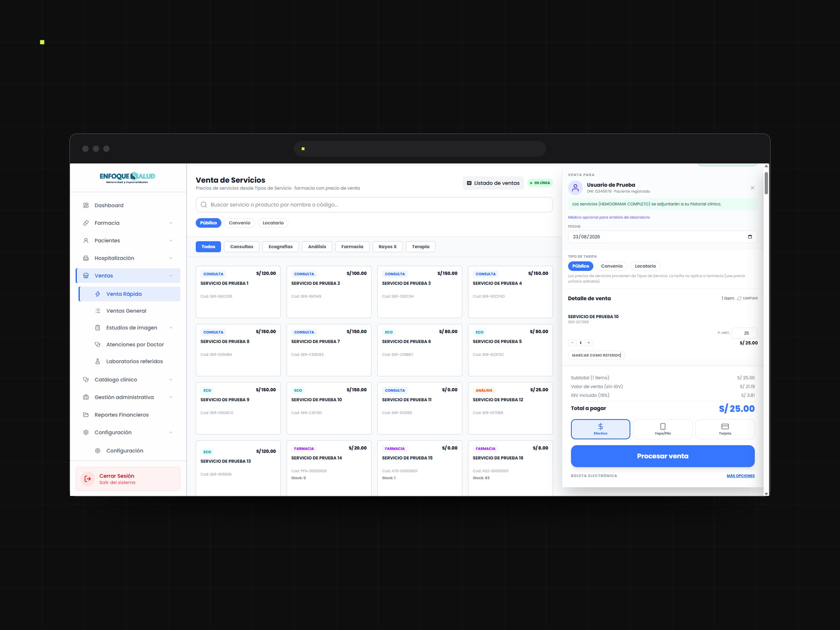Click the Atenciones por Doctor stethoscope icon

point(98,344)
